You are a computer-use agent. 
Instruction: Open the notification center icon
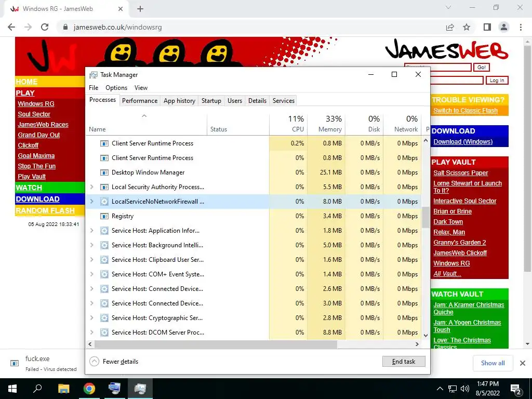pos(516,389)
